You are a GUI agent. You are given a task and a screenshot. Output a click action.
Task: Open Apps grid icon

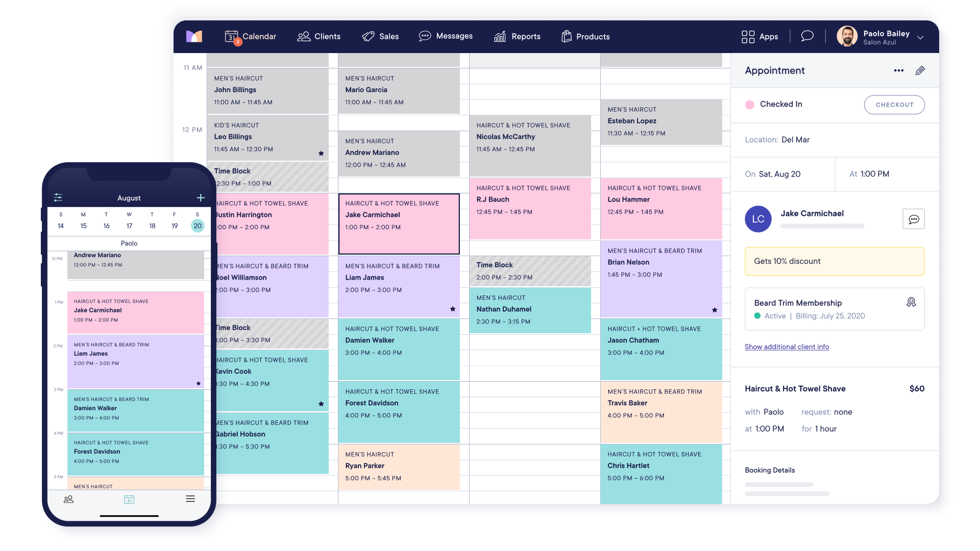[x=748, y=37]
